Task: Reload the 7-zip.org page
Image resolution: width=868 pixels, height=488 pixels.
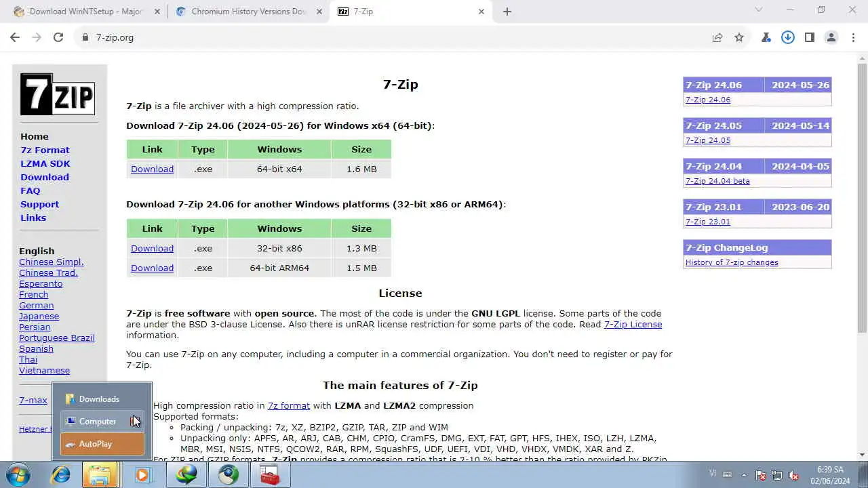Action: click(58, 37)
